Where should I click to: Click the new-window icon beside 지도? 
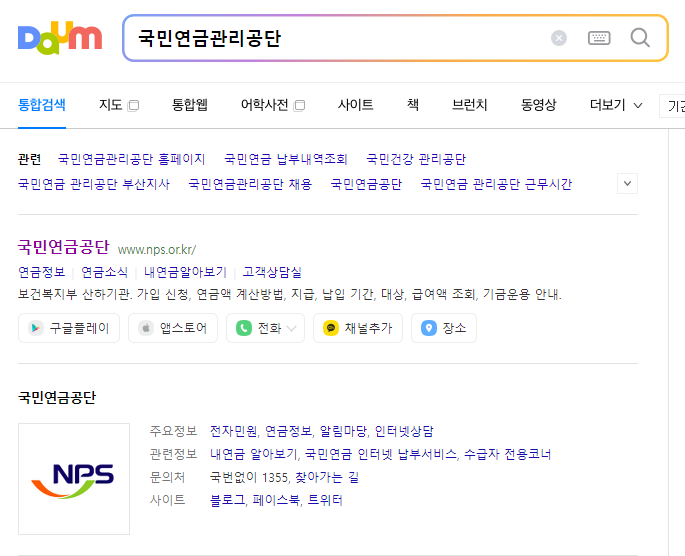[x=133, y=105]
